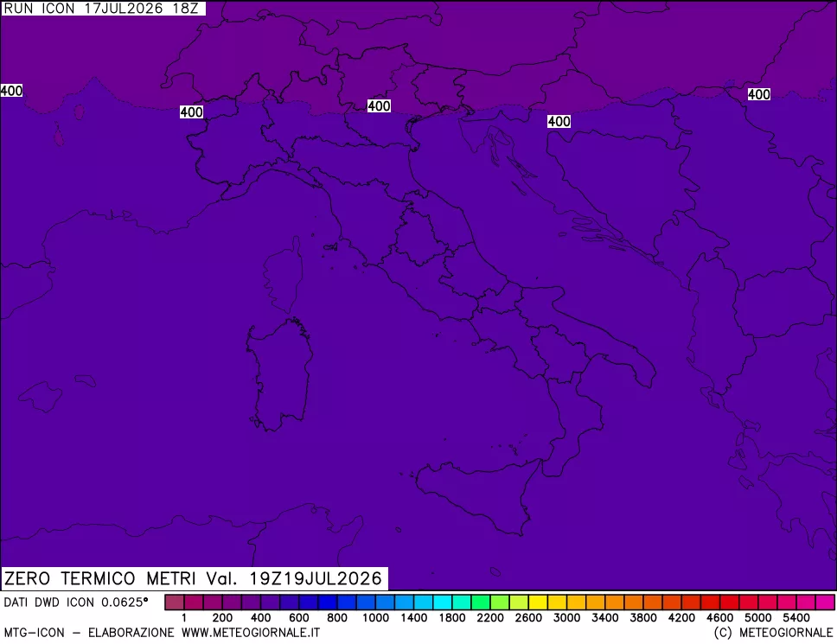837x644 pixels.
Task: Click the 400 contour label at the map's far right
Action: 758,94
